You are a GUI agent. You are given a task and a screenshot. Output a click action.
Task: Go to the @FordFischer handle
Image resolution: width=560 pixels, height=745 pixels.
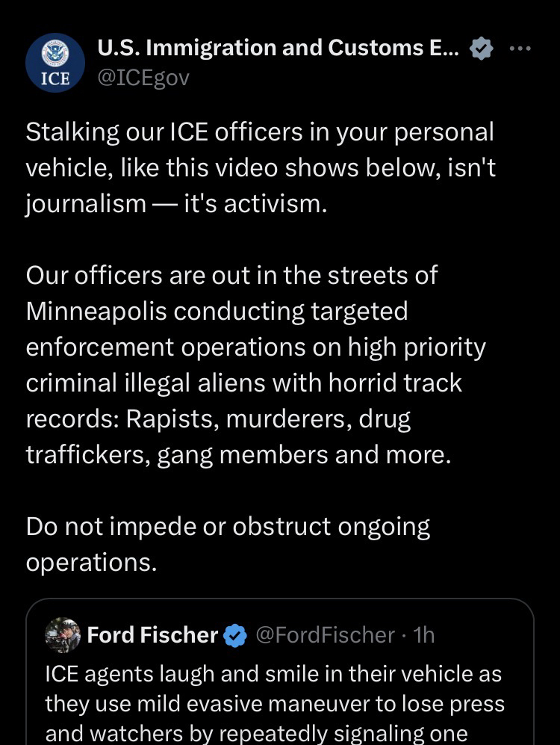(x=325, y=635)
